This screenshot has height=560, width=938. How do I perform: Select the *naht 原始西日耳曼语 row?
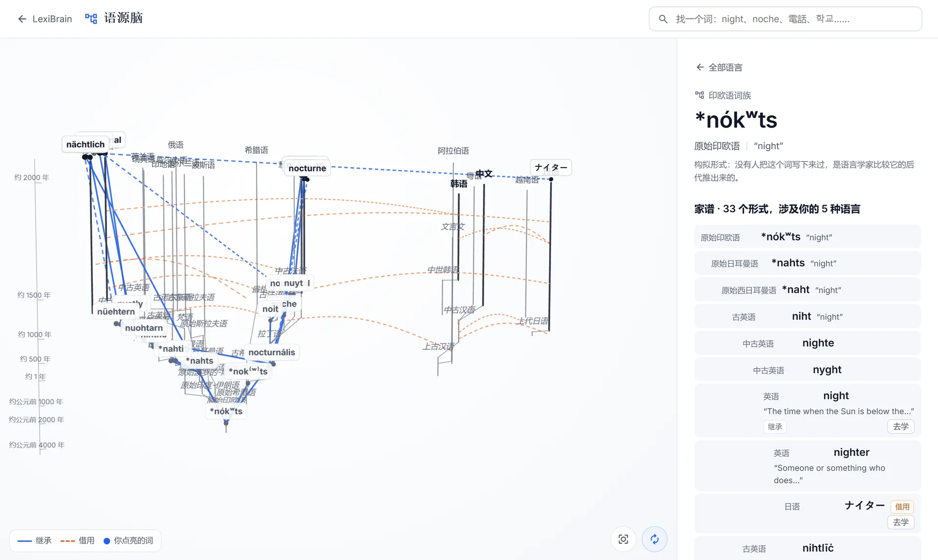(x=808, y=290)
